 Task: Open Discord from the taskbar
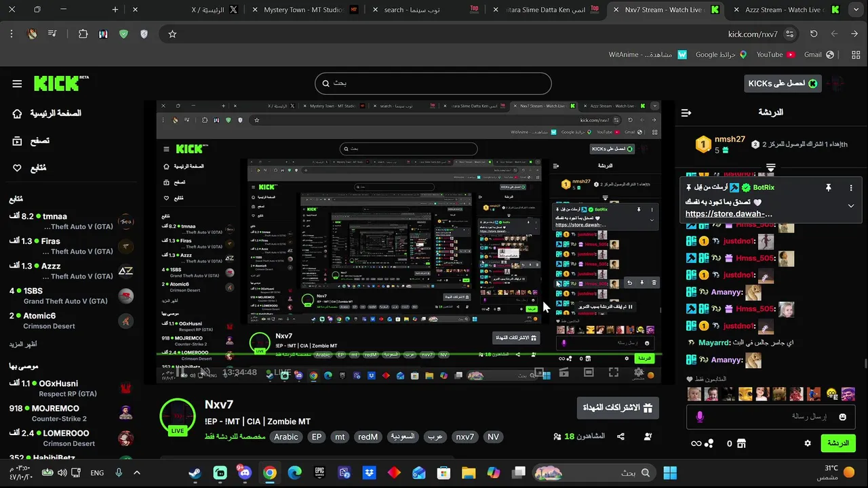(x=245, y=472)
